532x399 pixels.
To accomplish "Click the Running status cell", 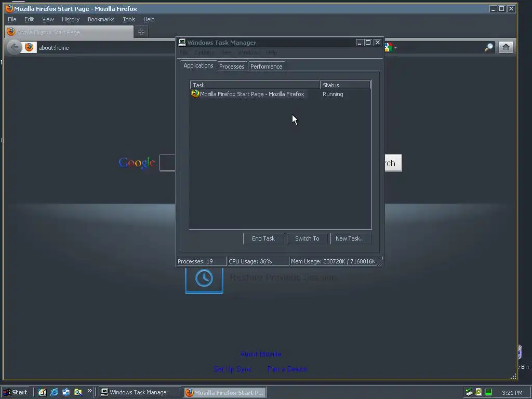I will click(333, 94).
